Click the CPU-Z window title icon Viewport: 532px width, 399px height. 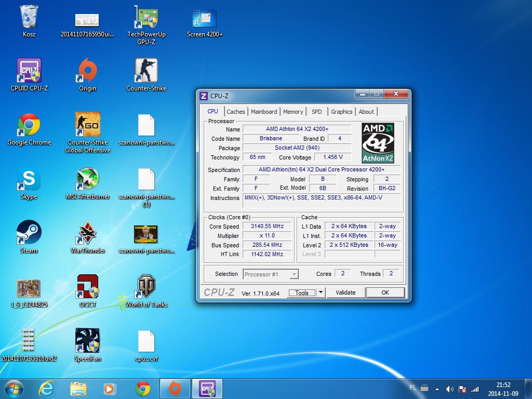[204, 96]
